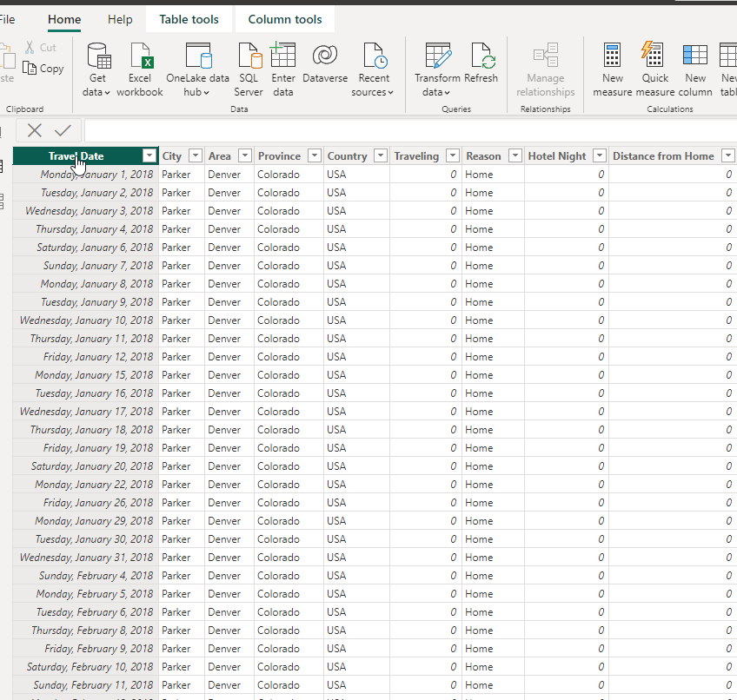
Task: Open the Column tools tab
Action: [284, 19]
